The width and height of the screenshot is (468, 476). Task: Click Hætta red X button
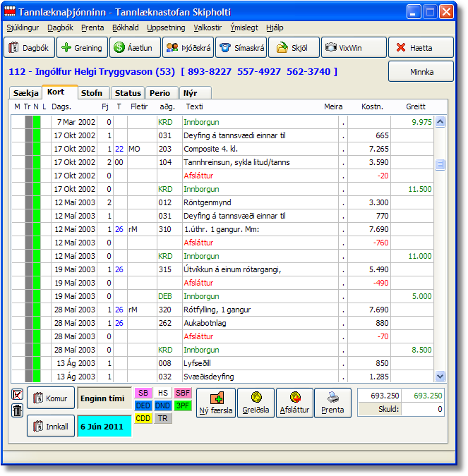[x=421, y=47]
